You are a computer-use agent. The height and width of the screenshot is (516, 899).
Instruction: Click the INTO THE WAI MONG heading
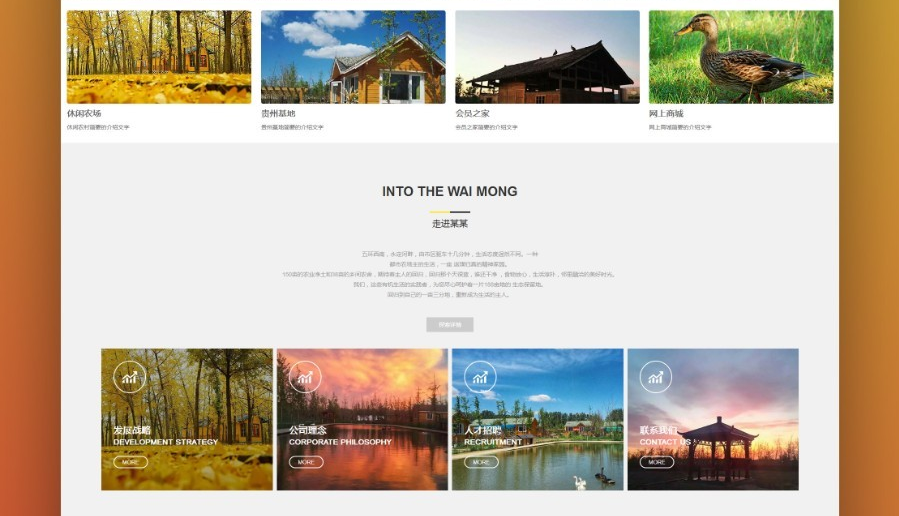coord(450,191)
